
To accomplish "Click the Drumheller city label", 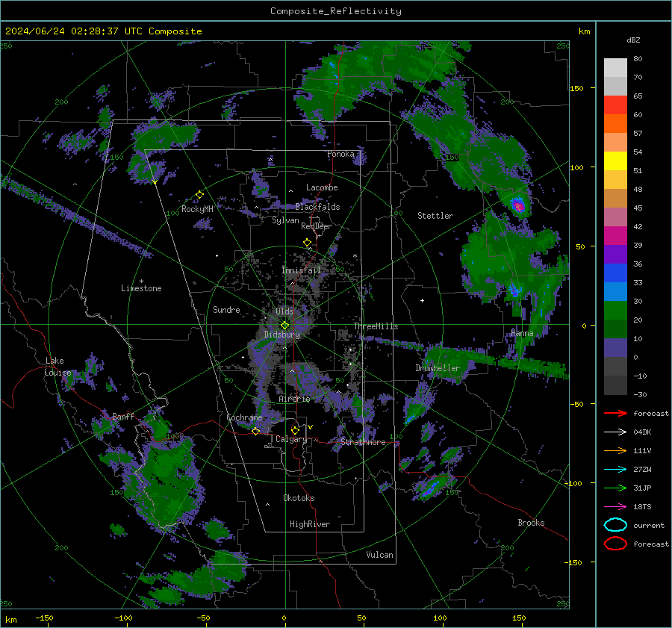I will tap(438, 368).
